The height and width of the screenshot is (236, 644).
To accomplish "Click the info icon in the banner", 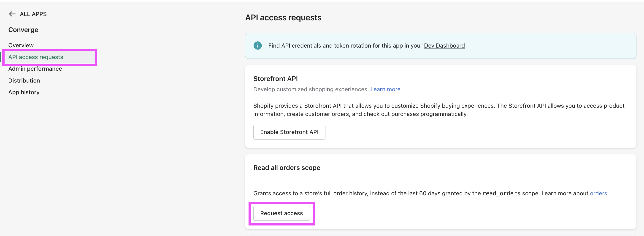I will tap(257, 46).
